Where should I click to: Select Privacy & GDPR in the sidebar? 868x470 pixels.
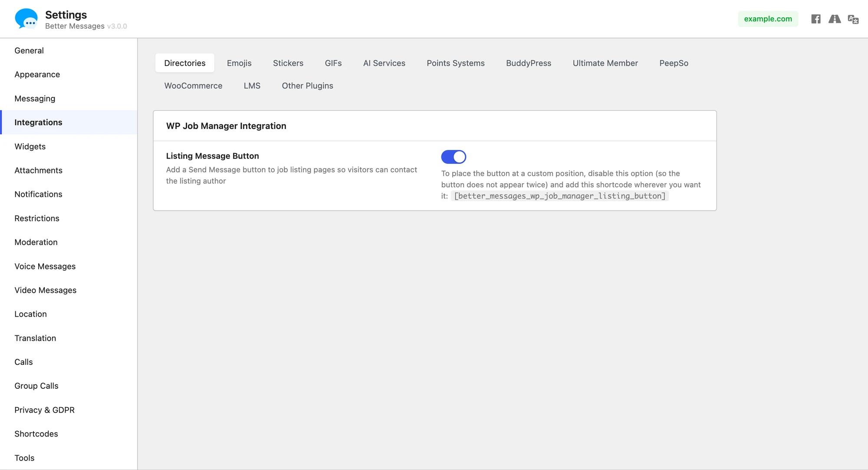click(69, 410)
